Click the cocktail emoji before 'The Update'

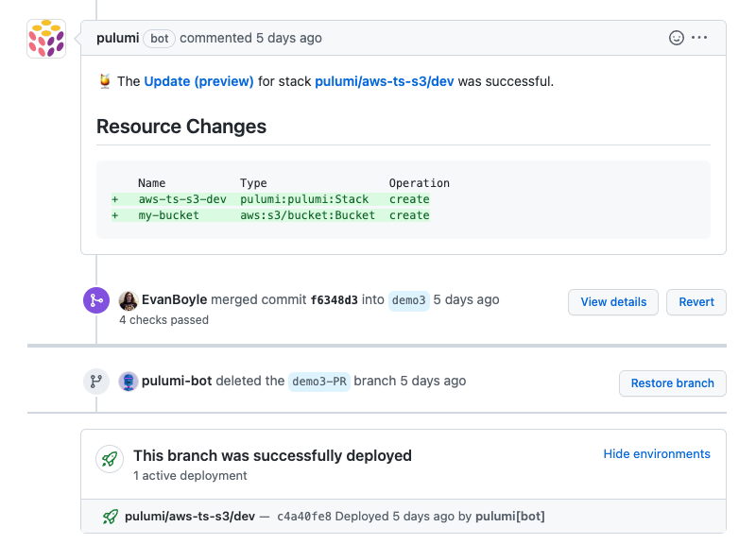pyautogui.click(x=105, y=81)
